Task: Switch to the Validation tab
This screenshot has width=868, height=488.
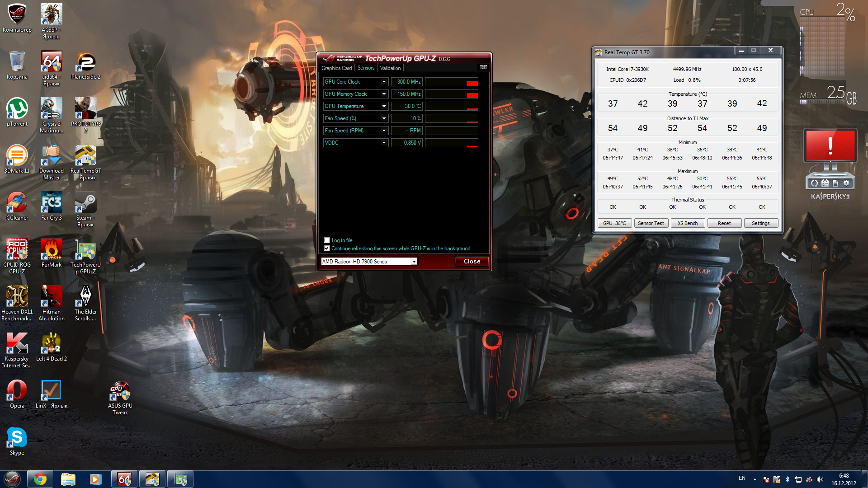Action: coord(390,68)
